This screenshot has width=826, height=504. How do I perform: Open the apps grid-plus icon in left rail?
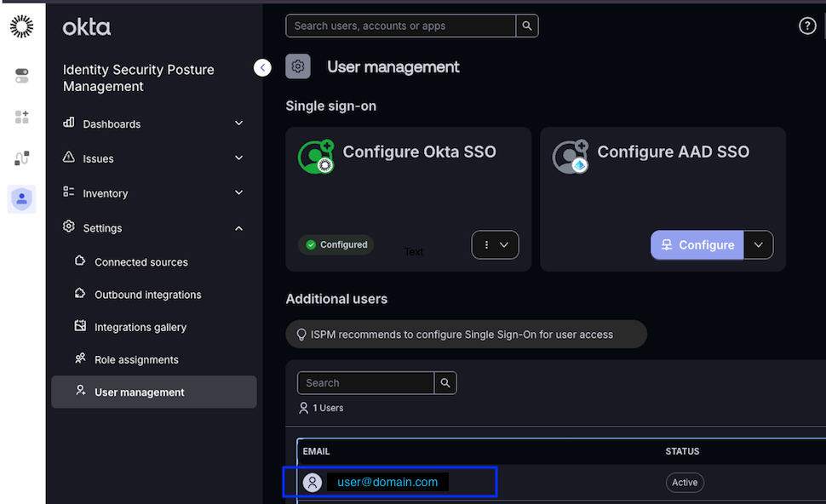21,117
